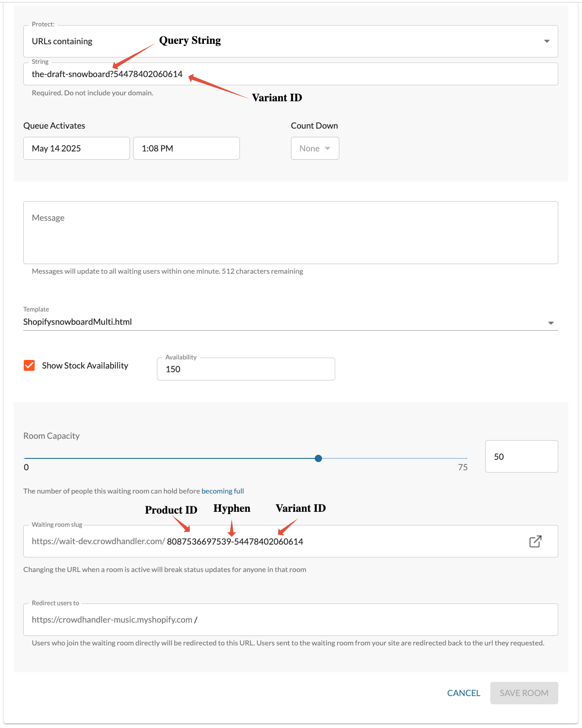This screenshot has height=728, width=582.
Task: Click the String input field
Action: click(x=291, y=74)
